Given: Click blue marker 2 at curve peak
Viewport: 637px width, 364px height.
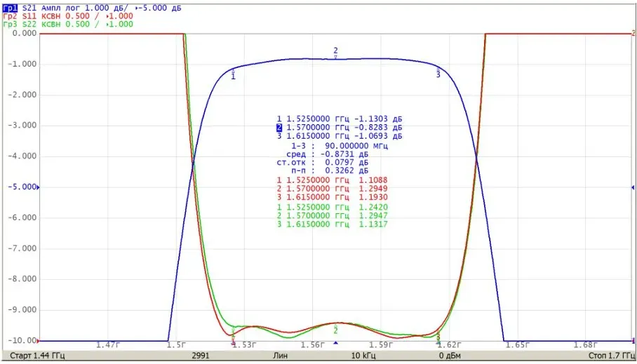Looking at the screenshot, I should pyautogui.click(x=335, y=53).
